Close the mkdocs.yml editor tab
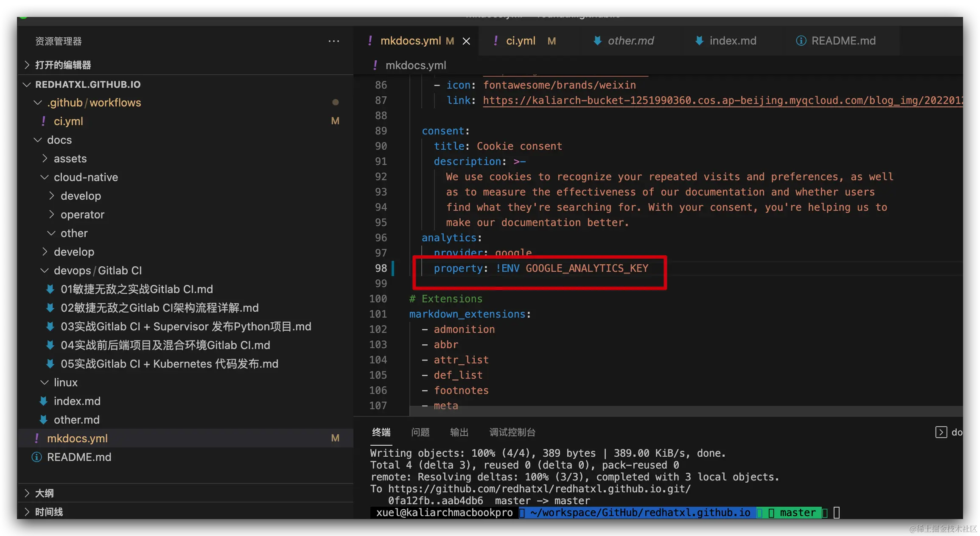The width and height of the screenshot is (980, 536). pyautogui.click(x=466, y=41)
